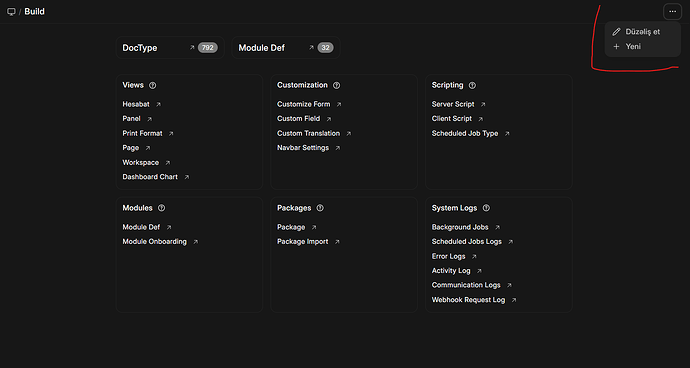Open Server Script
This screenshot has height=368, width=690.
click(x=453, y=104)
